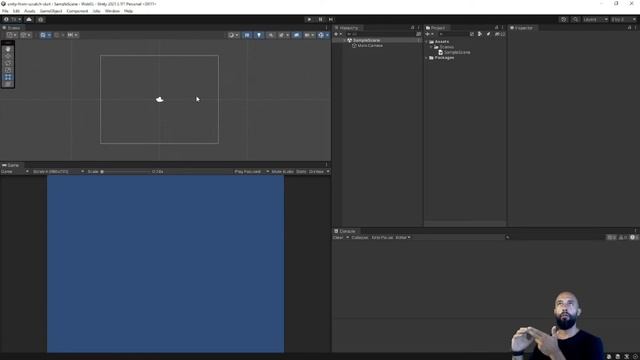Click the Hierarchy add (+) button
Image resolution: width=640 pixels, height=360 pixels.
click(338, 34)
